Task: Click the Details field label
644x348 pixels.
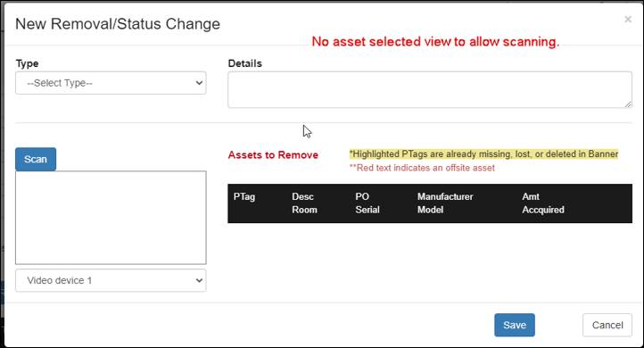Action: 244,63
